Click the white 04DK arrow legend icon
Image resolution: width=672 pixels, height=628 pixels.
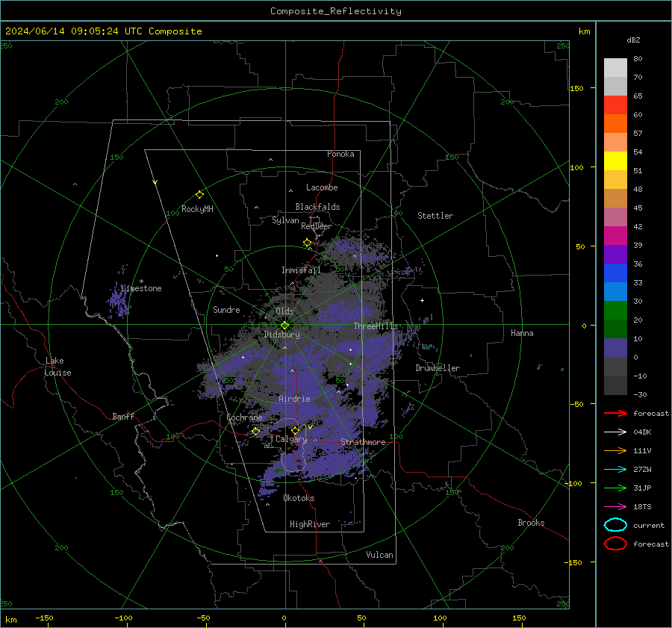pyautogui.click(x=615, y=432)
